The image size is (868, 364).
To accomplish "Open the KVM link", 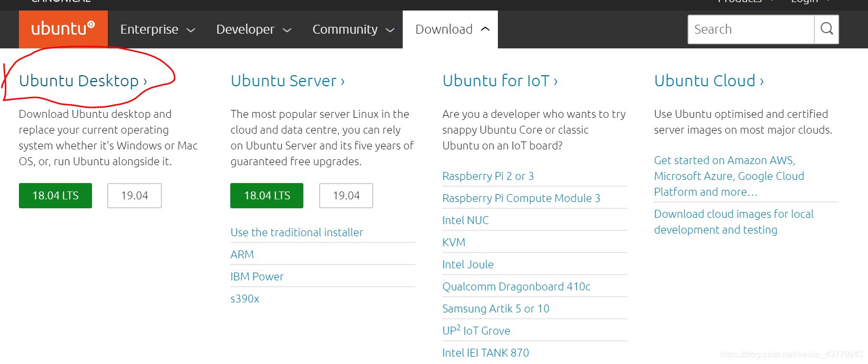I will 454,242.
